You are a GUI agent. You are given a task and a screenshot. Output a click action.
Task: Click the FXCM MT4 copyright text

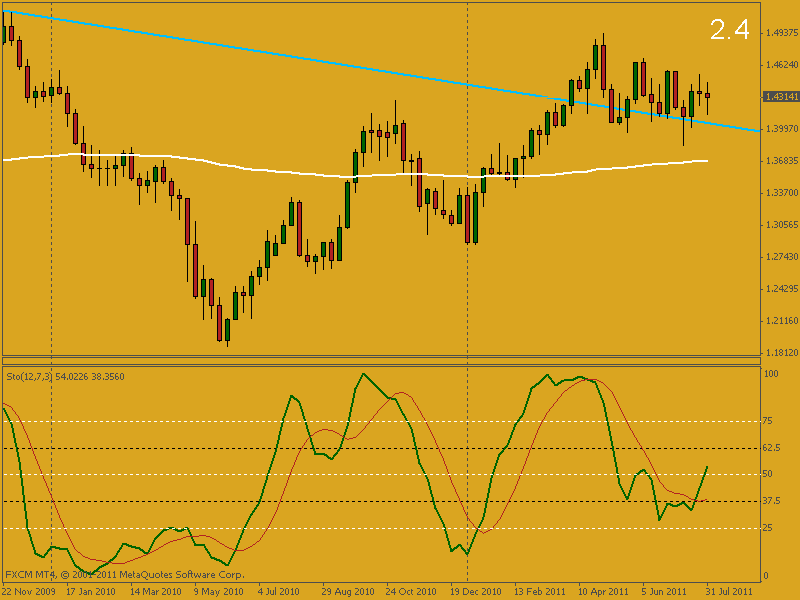[x=124, y=575]
